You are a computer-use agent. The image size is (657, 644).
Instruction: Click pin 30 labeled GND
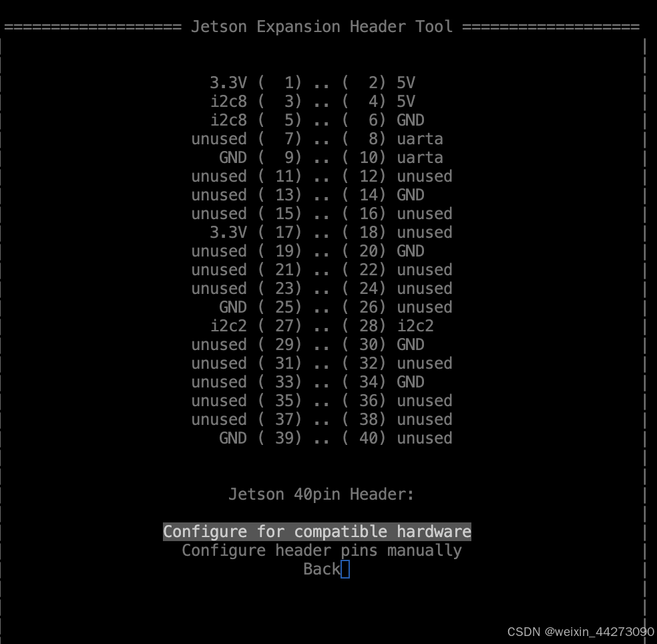click(383, 344)
